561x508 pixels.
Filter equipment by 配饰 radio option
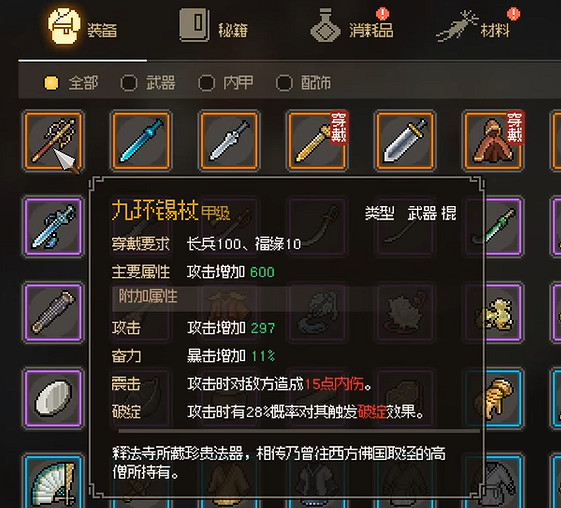coord(284,83)
